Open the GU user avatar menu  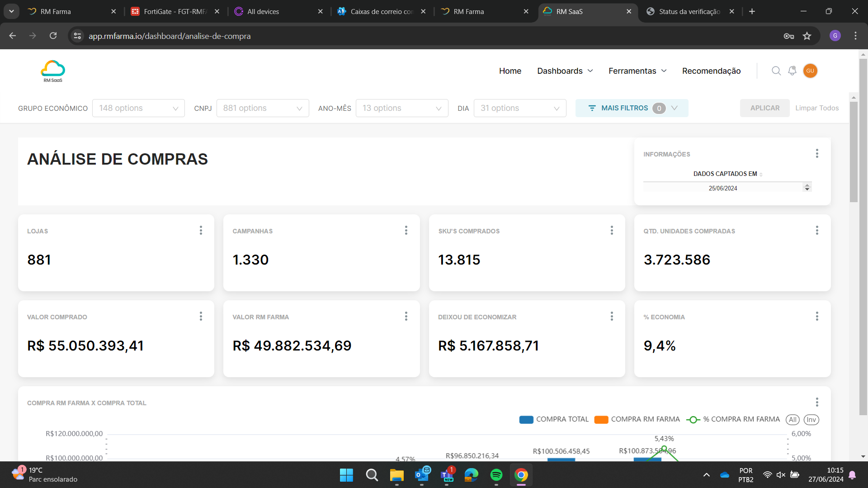pyautogui.click(x=810, y=71)
